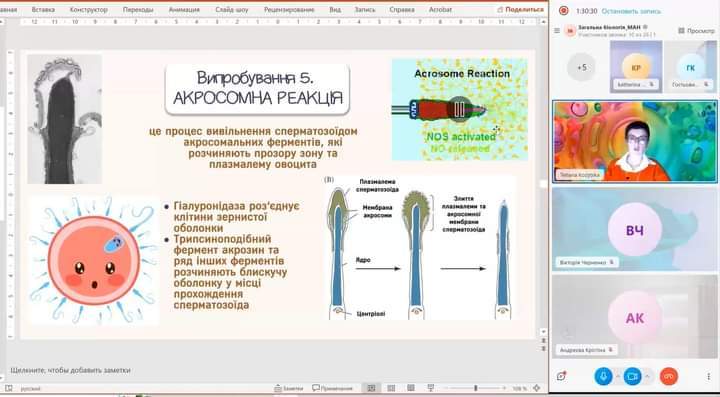
Task: Click the red hang up call button
Action: click(x=669, y=376)
